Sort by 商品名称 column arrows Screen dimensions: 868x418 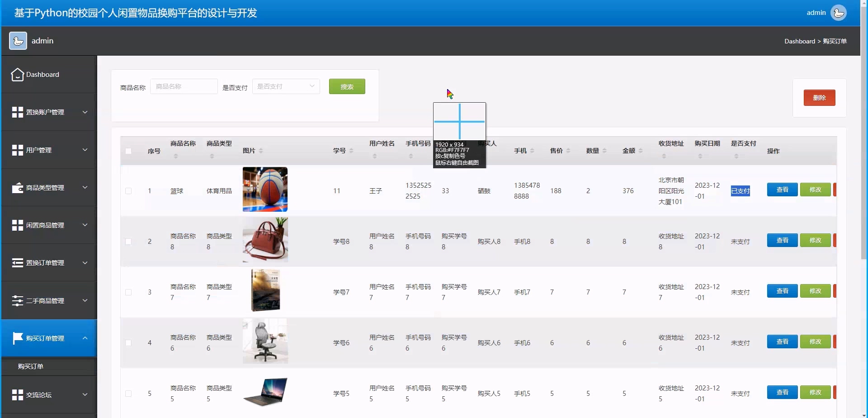(x=176, y=156)
